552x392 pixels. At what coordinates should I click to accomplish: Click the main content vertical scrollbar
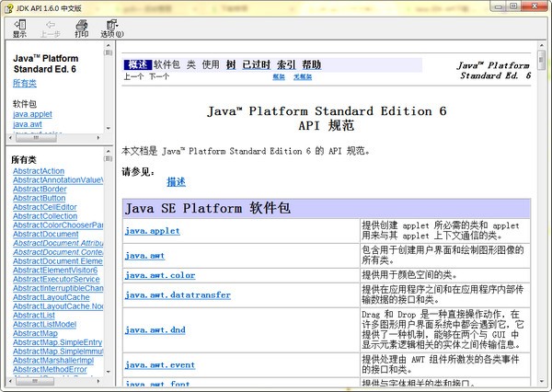click(x=540, y=221)
